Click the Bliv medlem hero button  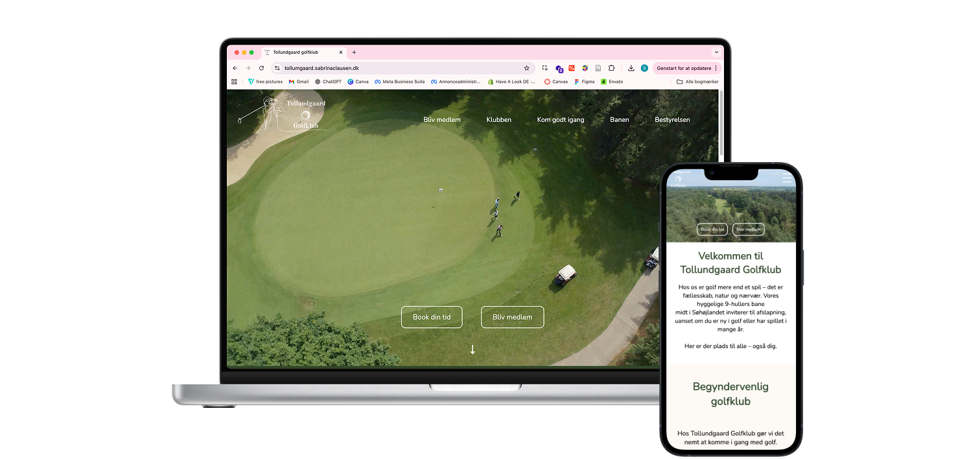512,317
